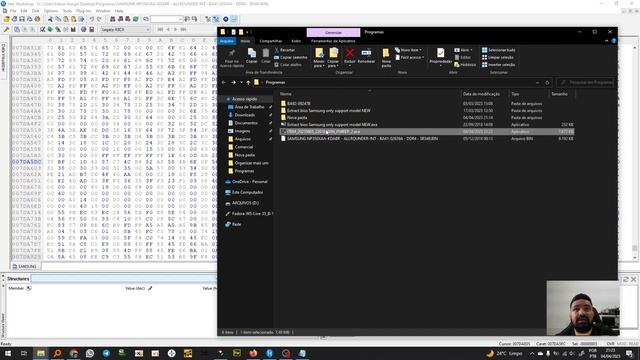Screen dimensions: 640x360
Task: Click Colar atalho in the ribbon
Action: pos(288,65)
